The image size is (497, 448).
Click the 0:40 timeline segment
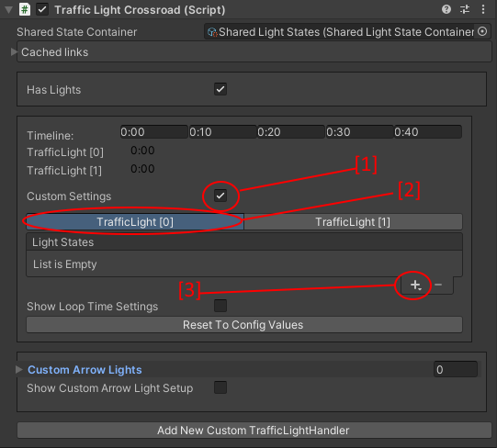click(428, 132)
